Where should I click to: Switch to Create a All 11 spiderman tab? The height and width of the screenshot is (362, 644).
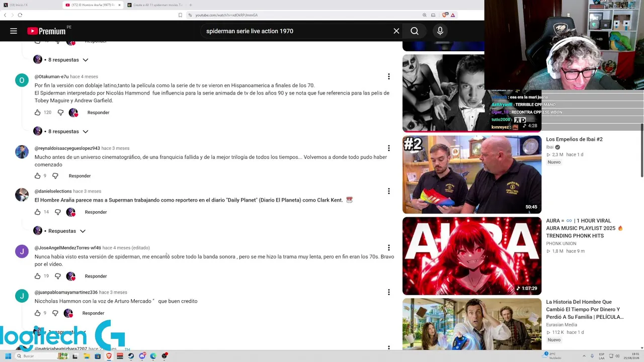pos(154,5)
